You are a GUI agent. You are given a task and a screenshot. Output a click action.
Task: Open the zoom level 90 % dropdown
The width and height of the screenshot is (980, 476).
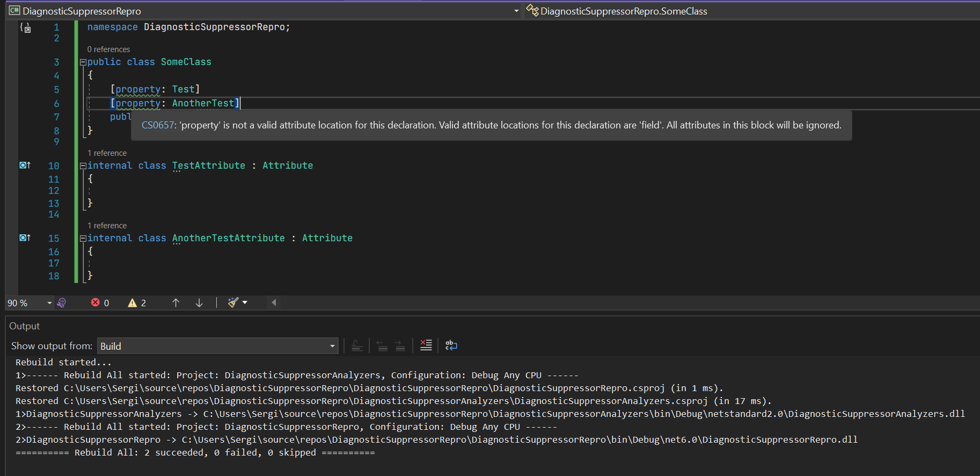coord(49,303)
